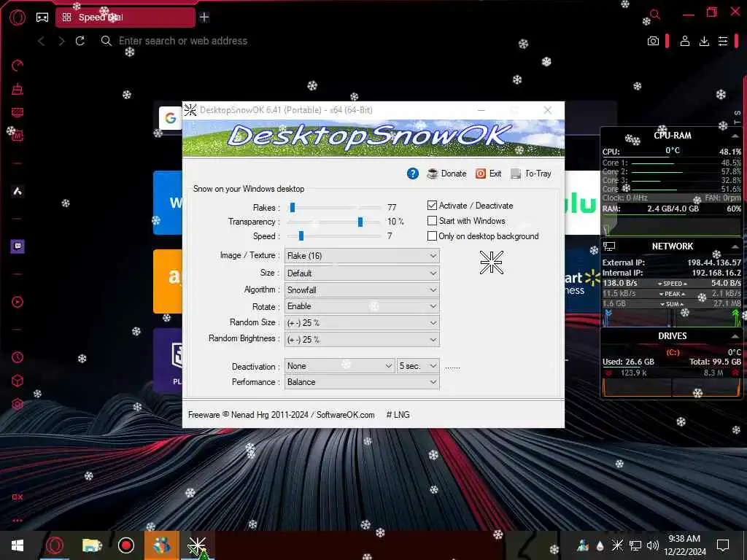Click the External IP value 198.44.136.57

point(714,262)
